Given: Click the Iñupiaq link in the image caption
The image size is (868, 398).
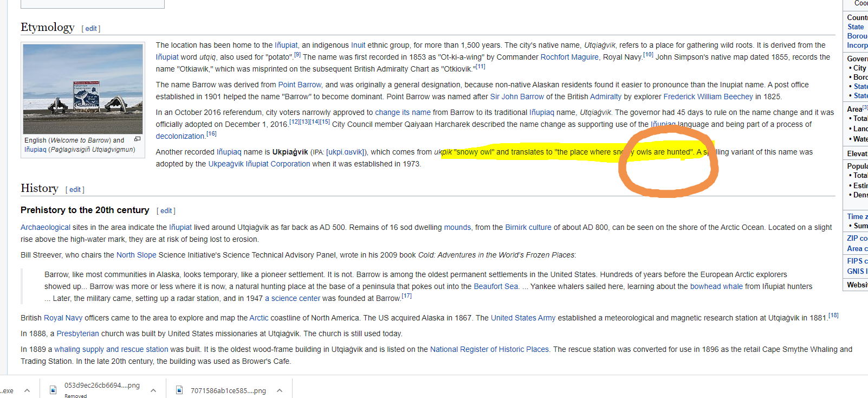Looking at the screenshot, I should pyautogui.click(x=35, y=149).
